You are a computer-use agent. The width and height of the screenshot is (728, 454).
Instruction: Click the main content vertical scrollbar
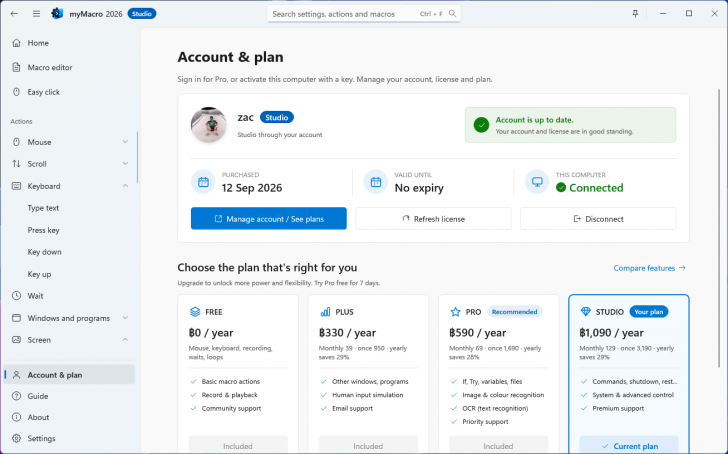coord(720,227)
